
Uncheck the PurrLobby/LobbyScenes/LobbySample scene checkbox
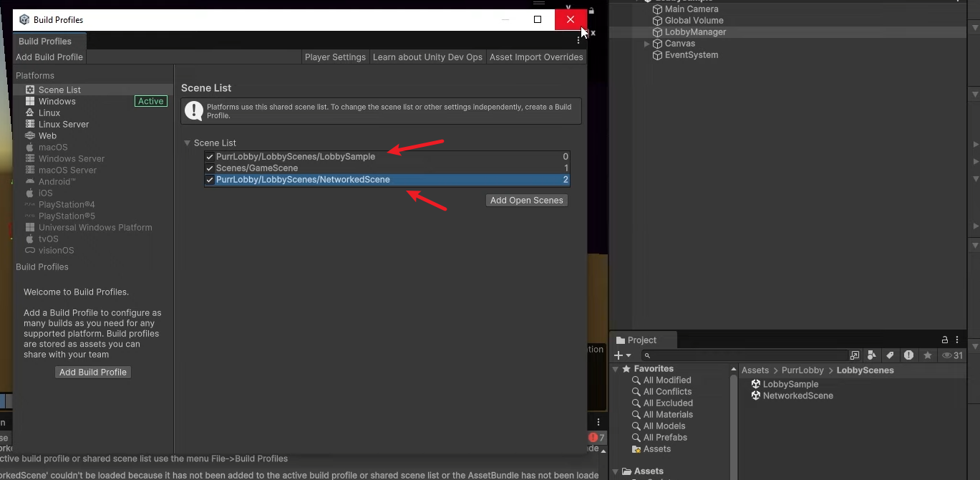pyautogui.click(x=210, y=157)
